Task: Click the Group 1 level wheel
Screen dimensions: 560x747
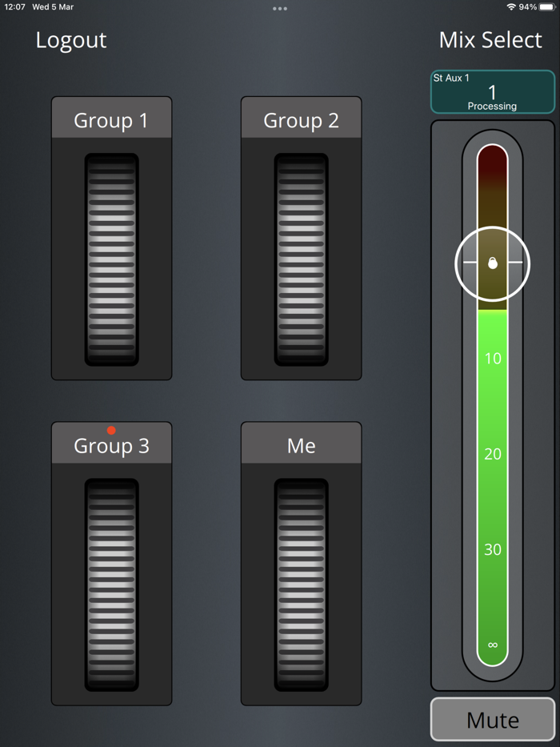Action: [111, 259]
